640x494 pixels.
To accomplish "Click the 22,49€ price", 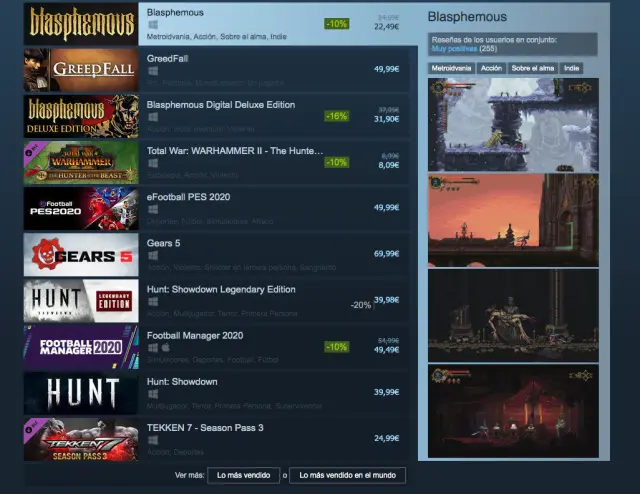I will pos(387,27).
